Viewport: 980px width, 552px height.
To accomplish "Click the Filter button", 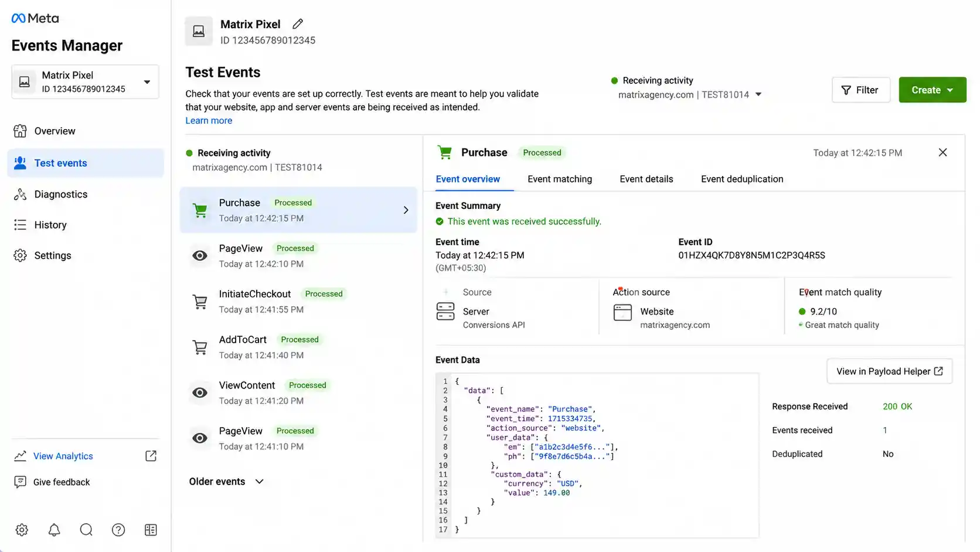I will coord(860,90).
